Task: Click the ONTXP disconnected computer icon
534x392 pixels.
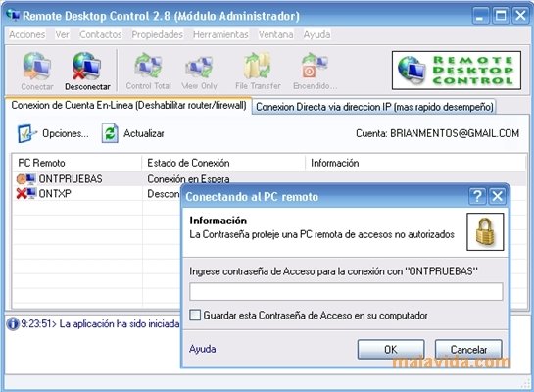Action: point(25,193)
